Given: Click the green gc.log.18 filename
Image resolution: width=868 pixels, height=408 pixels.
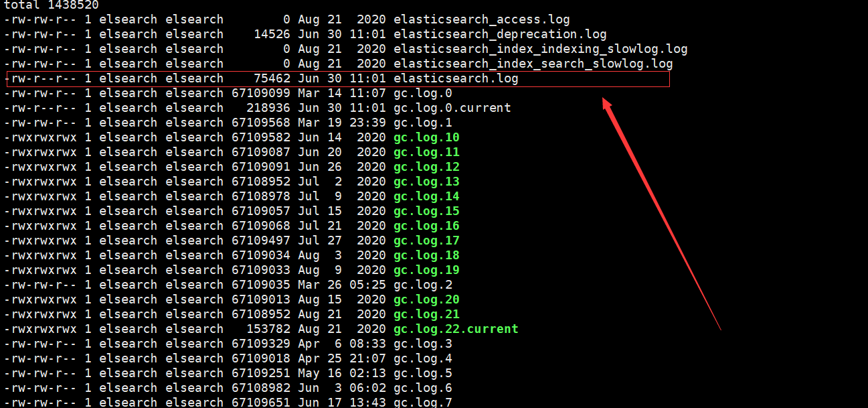Looking at the screenshot, I should [426, 255].
